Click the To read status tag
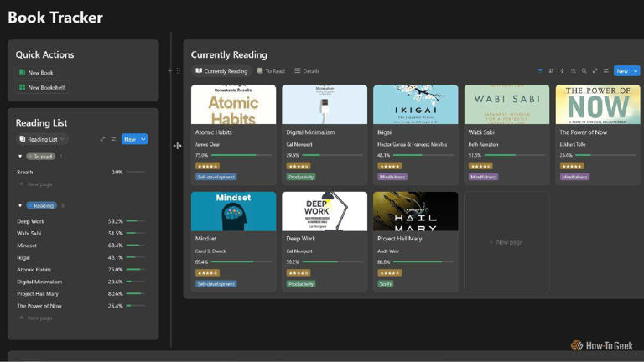 coord(40,157)
